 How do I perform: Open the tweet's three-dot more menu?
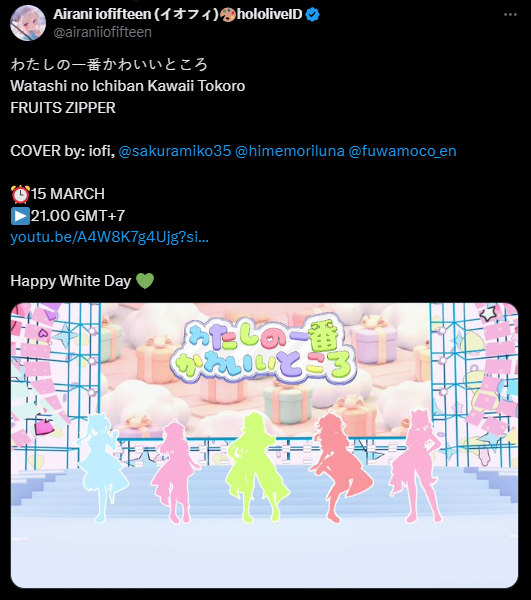point(510,15)
